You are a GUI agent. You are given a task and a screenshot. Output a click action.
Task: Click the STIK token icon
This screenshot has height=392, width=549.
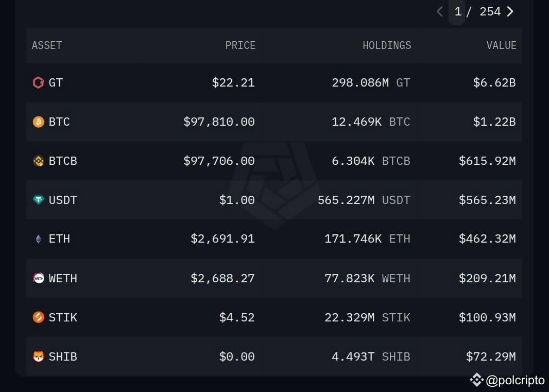click(x=39, y=317)
